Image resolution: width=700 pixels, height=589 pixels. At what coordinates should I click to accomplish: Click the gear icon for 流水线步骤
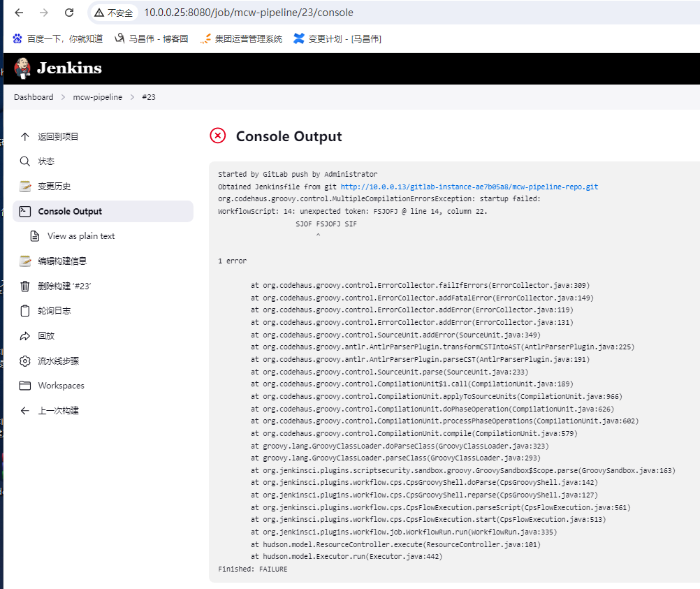coord(25,361)
